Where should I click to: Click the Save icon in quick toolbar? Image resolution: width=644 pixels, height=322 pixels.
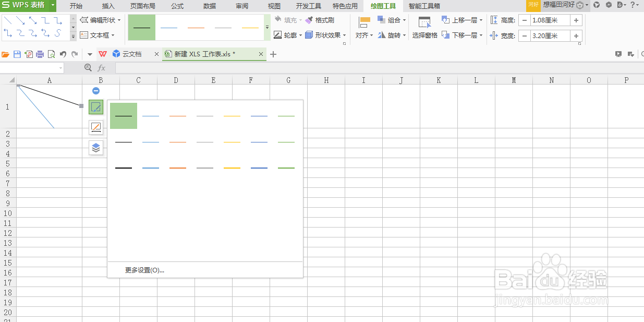(17, 54)
